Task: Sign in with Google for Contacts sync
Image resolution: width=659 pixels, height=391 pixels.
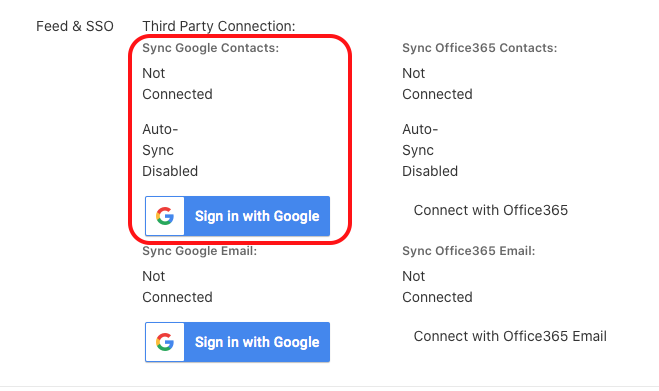Action: pos(237,216)
